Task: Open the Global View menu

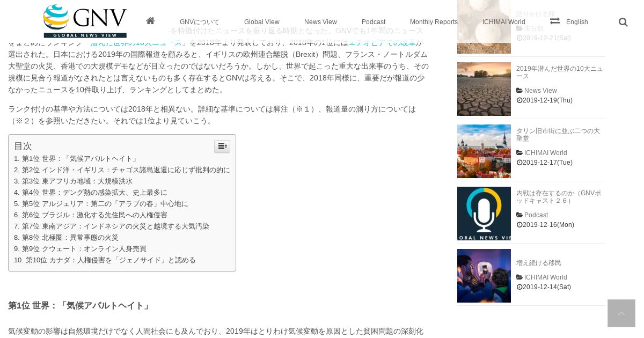Action: (x=262, y=22)
